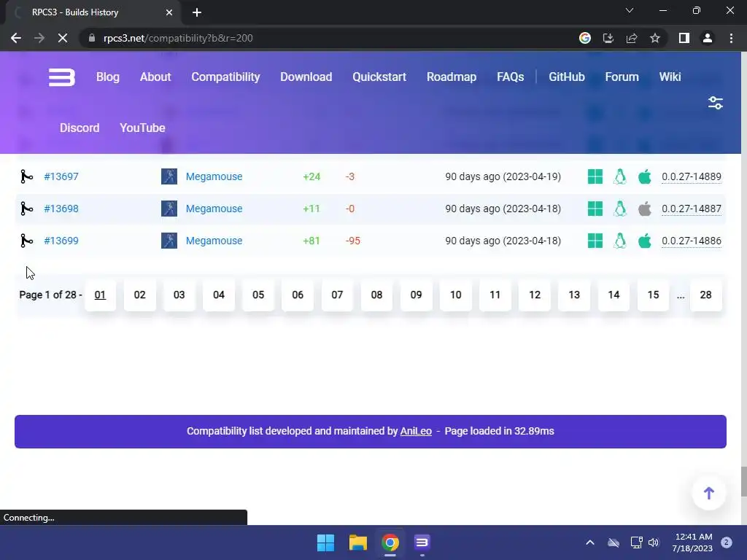Go to page 15 of builds

653,295
